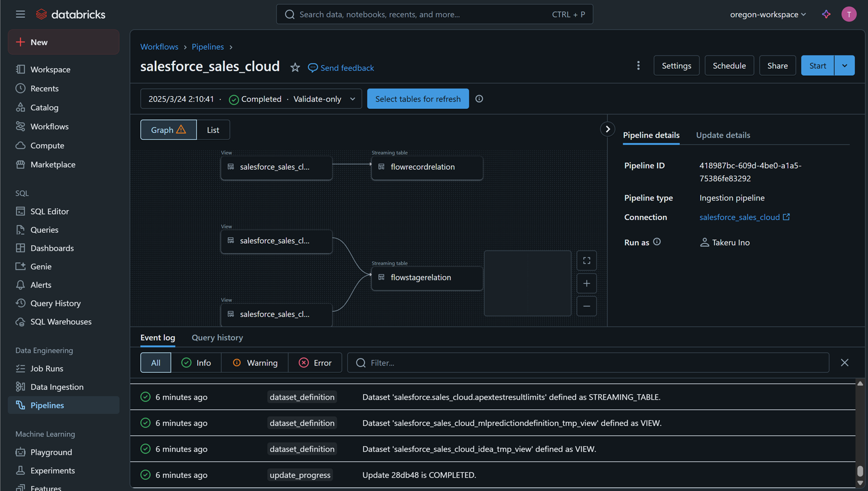Viewport: 868px width, 491px height.
Task: Open Data Ingestion in the sidebar
Action: point(64,387)
